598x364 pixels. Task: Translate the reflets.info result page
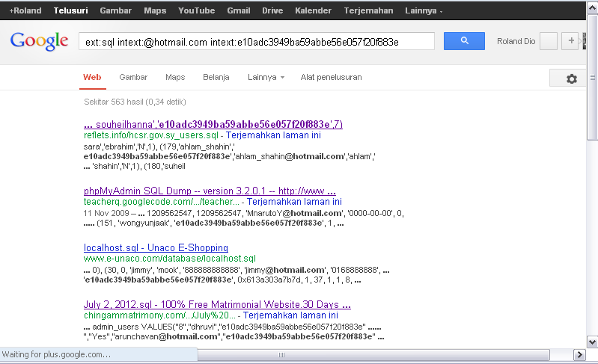pos(273,135)
